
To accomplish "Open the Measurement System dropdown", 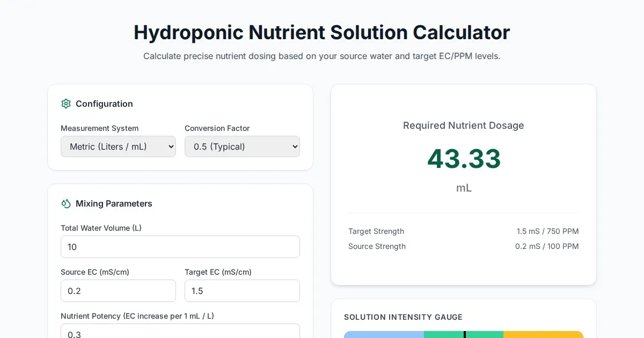I will pos(118,146).
